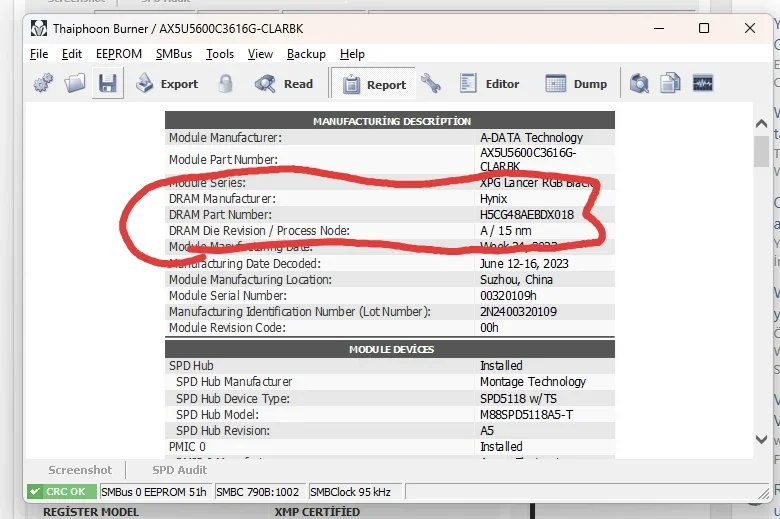Click the window resize grip corner

(764, 493)
